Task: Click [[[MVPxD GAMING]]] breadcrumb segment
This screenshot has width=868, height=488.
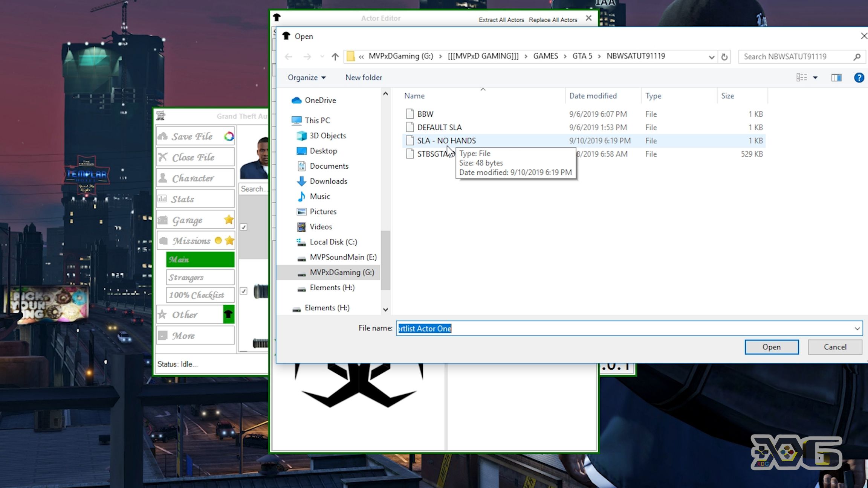Action: click(x=483, y=56)
